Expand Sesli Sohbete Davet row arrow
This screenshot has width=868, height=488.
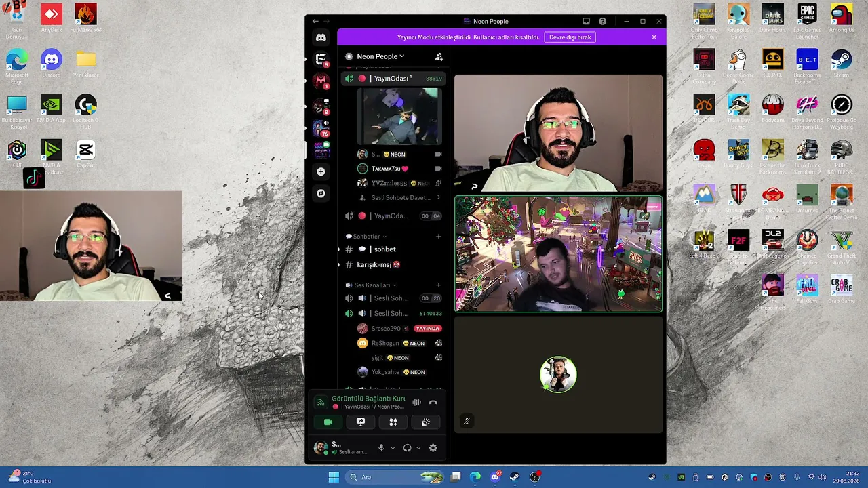click(x=438, y=197)
